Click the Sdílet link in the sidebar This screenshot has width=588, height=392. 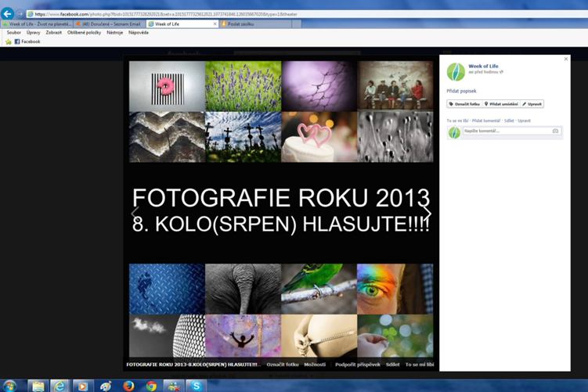coord(509,120)
